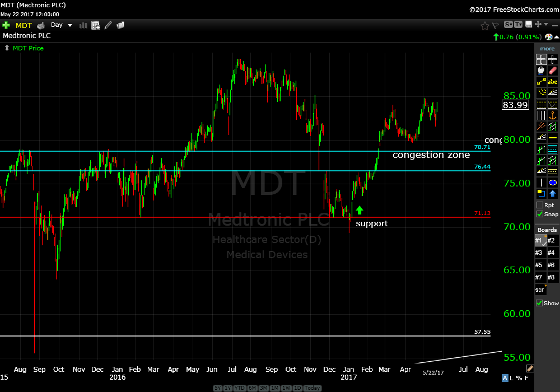560x392 pixels.
Task: Pick the hand pan tool
Action: click(x=541, y=71)
